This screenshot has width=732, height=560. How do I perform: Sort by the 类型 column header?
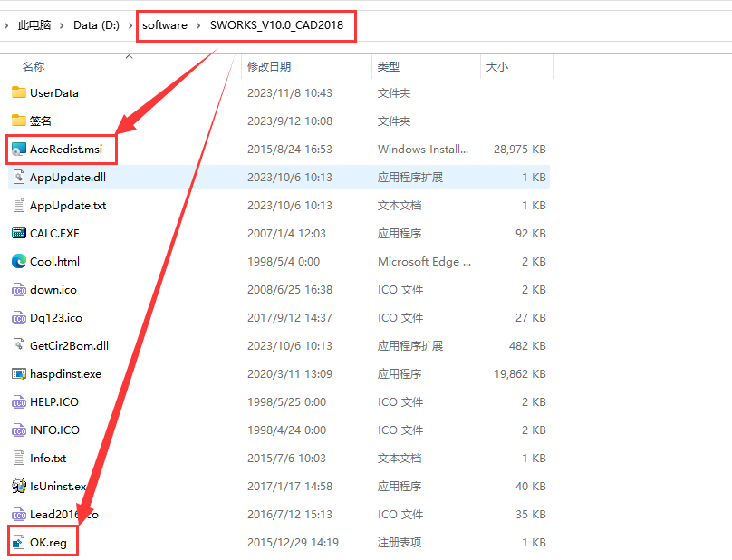(x=389, y=67)
